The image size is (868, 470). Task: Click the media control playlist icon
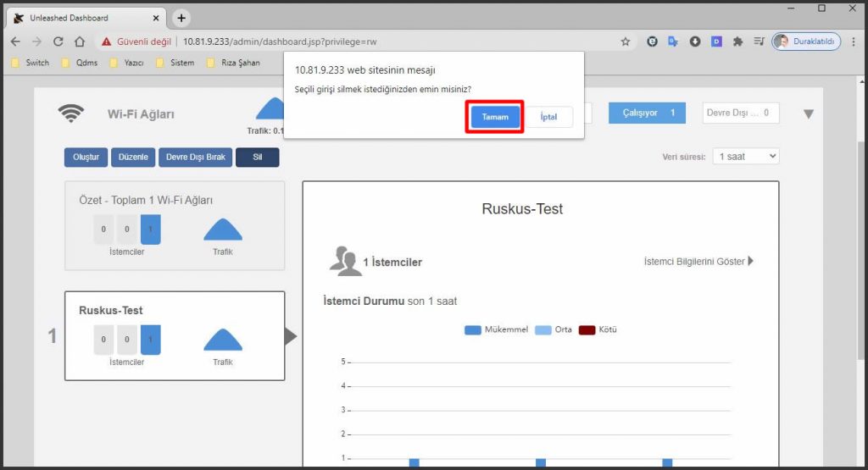tap(759, 41)
